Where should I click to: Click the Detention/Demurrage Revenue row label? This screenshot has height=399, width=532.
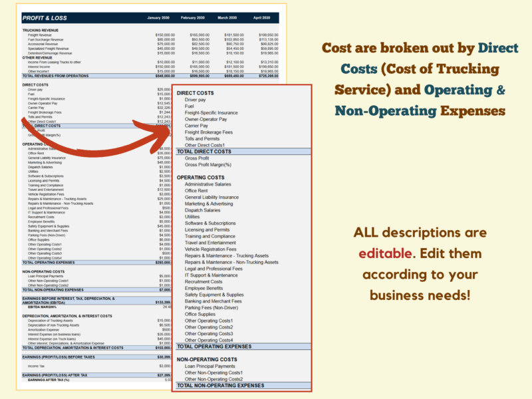(x=50, y=53)
